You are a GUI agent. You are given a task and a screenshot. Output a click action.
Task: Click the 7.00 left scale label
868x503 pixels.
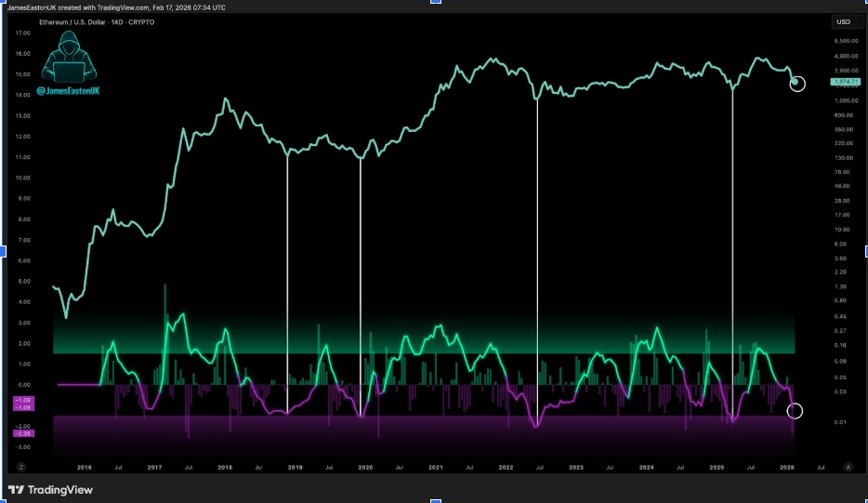pos(22,240)
